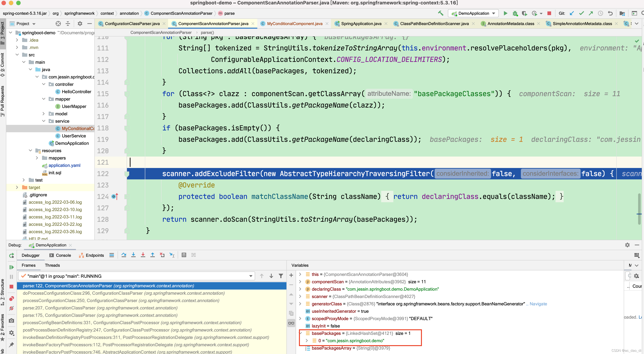View Breakpoints red circles icon

coord(11,299)
